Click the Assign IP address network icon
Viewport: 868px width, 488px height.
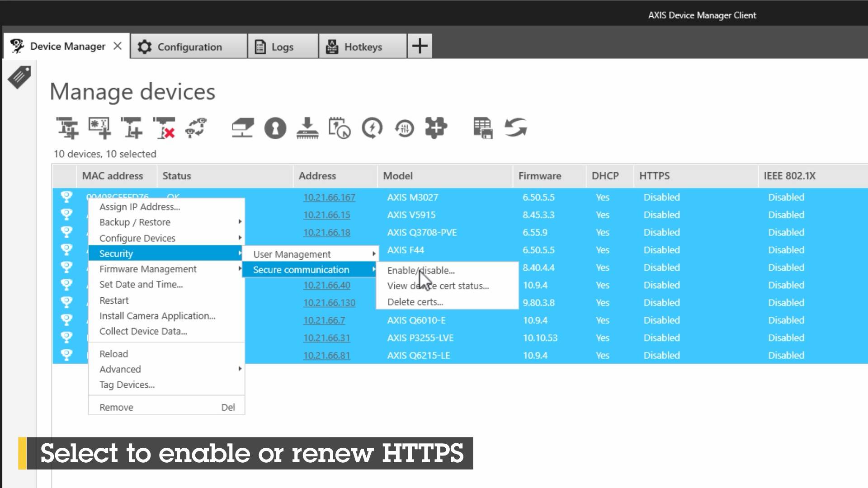point(243,128)
